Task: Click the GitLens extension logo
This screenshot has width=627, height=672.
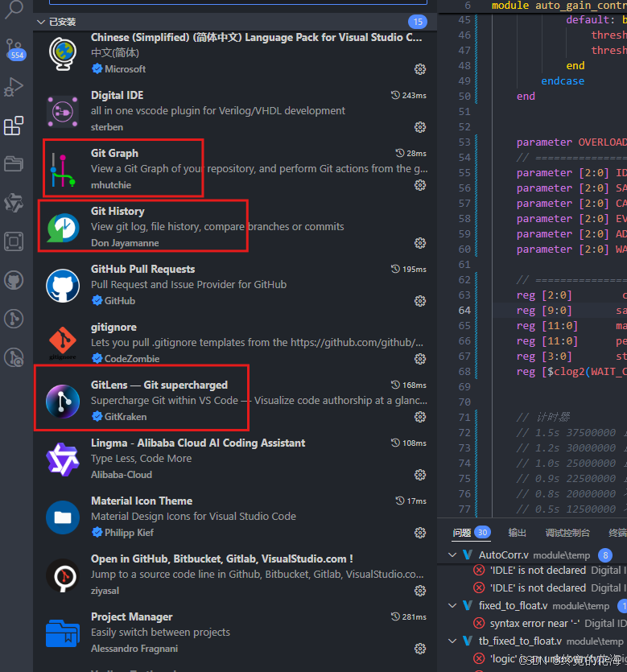Action: click(x=63, y=402)
